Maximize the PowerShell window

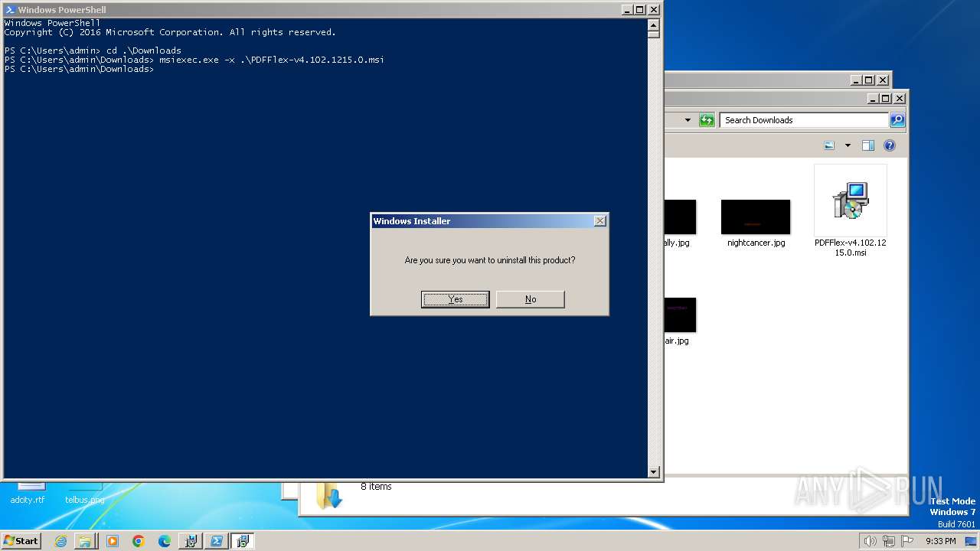639,10
